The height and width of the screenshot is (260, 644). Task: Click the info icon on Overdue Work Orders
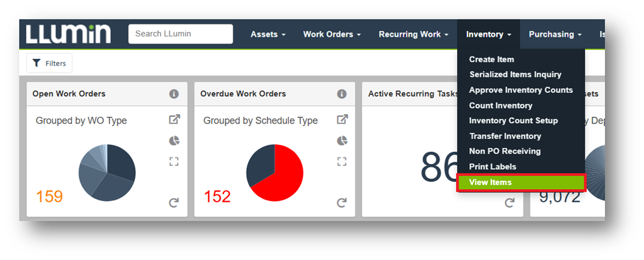pyautogui.click(x=342, y=94)
